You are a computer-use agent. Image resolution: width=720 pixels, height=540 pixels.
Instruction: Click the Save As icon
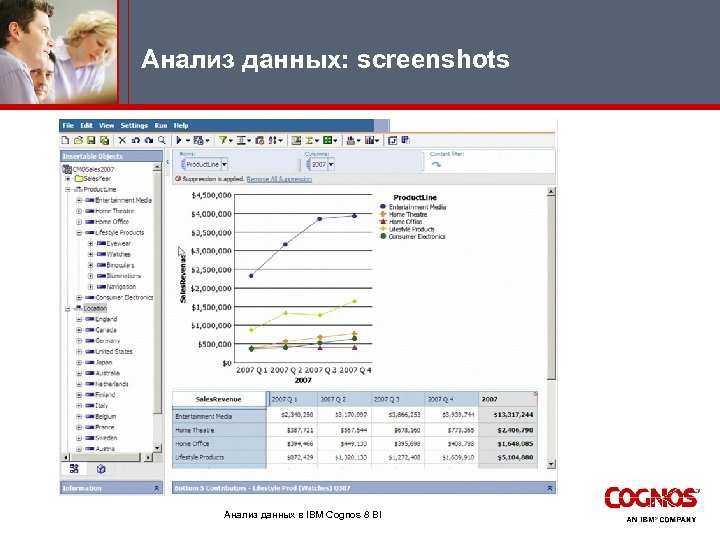104,140
